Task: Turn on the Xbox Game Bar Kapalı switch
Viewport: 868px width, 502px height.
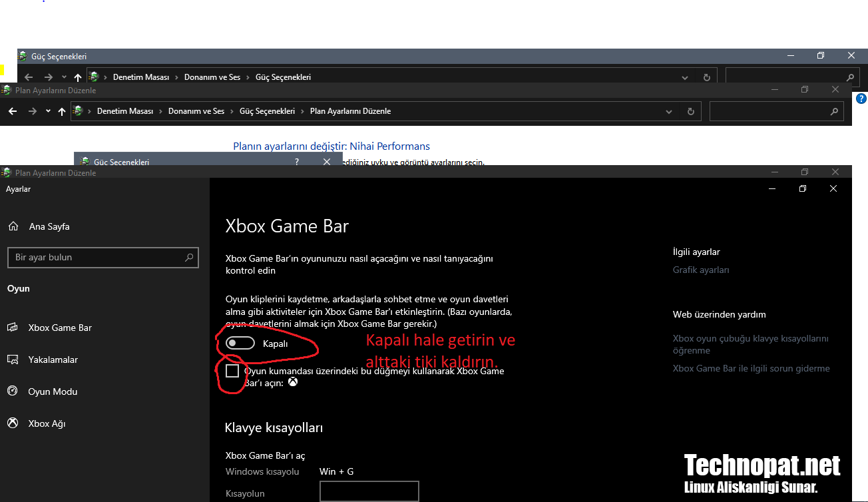Action: (x=240, y=344)
